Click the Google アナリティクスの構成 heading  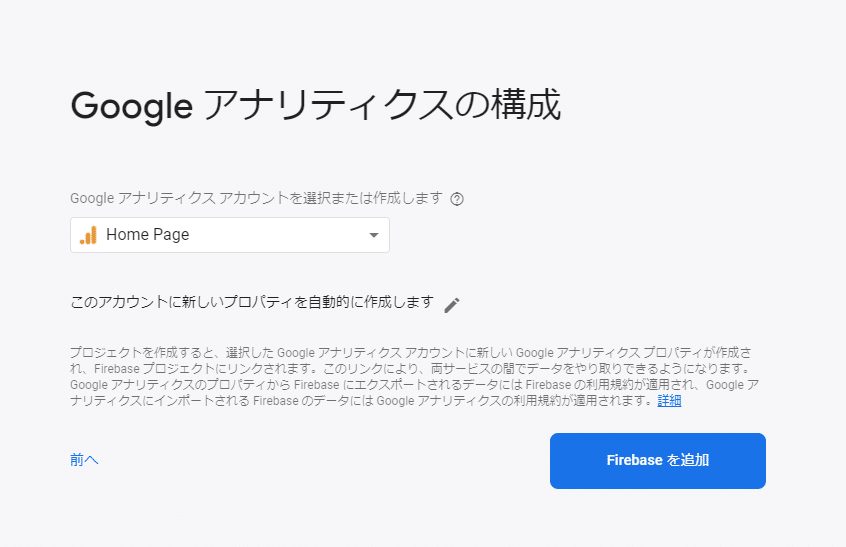coord(315,105)
